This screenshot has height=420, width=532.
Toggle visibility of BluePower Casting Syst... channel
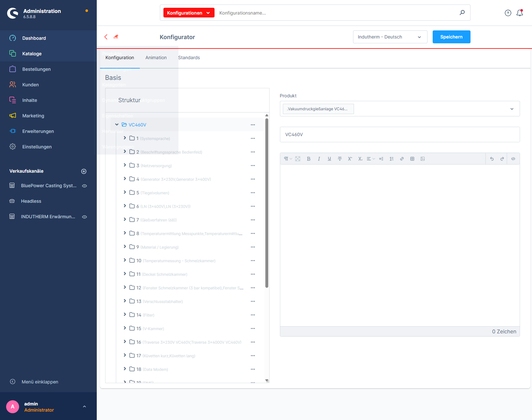84,186
